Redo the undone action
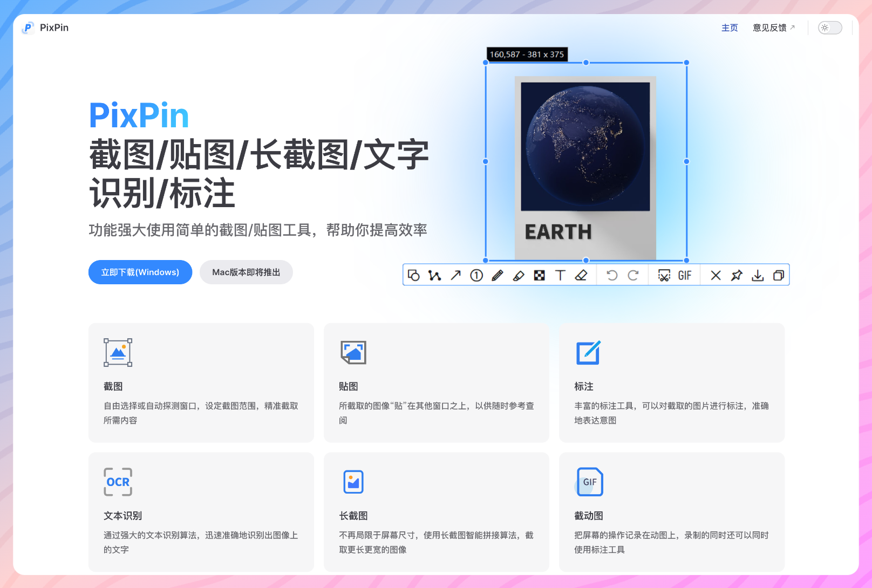This screenshot has height=588, width=872. coord(632,275)
